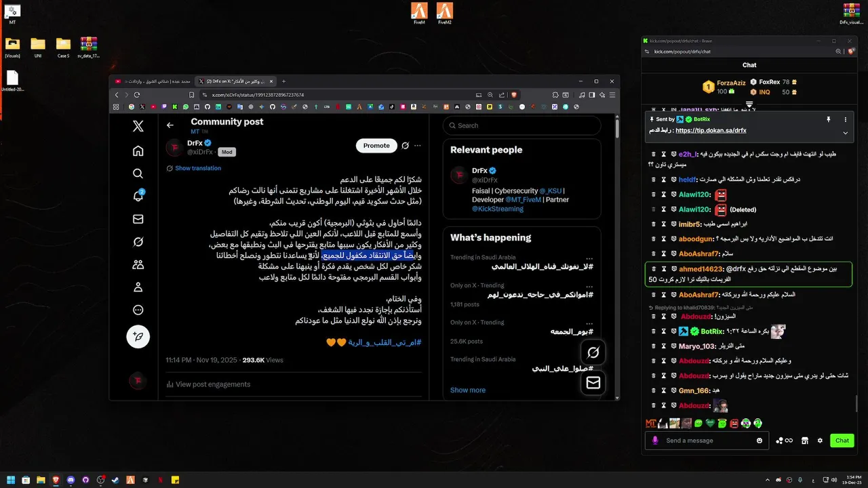The image size is (868, 488).
Task: Click browser back arrow in X window
Action: (x=116, y=95)
